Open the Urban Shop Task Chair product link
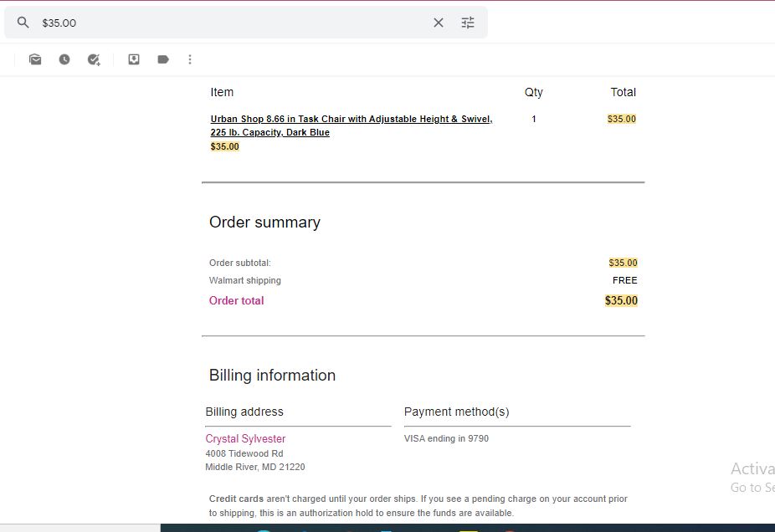The height and width of the screenshot is (532, 775). [x=352, y=125]
